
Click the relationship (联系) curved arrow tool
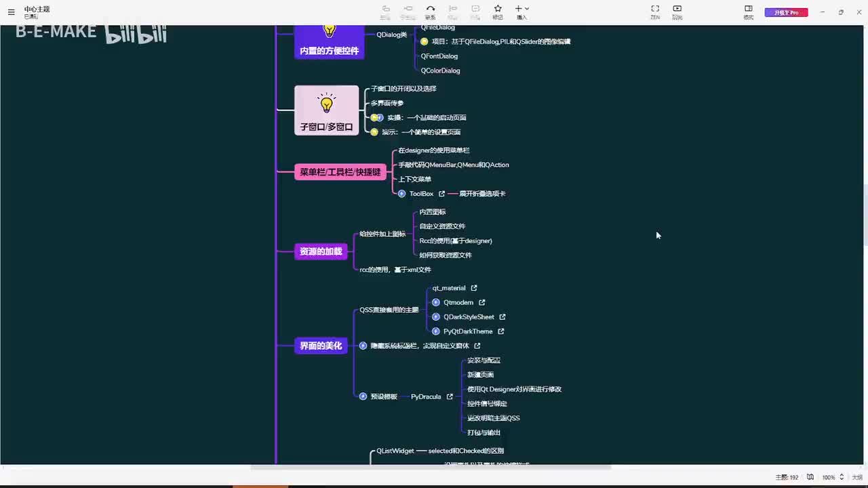[x=430, y=12]
